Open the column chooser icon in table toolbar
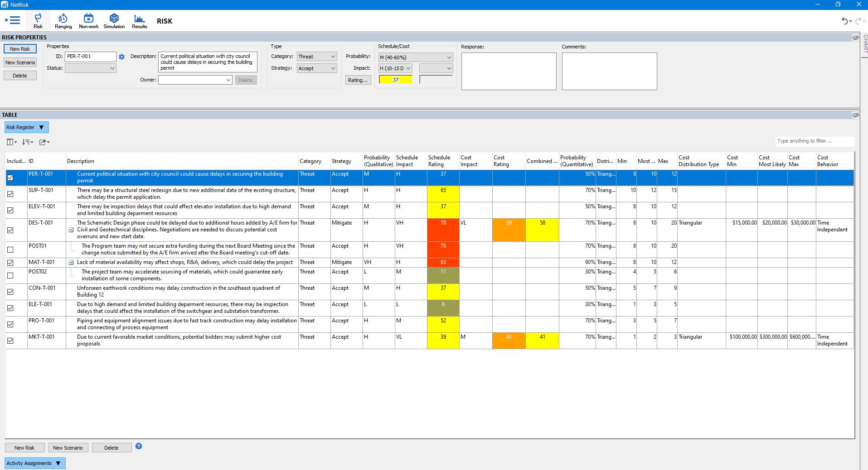The width and height of the screenshot is (868, 470). point(11,142)
